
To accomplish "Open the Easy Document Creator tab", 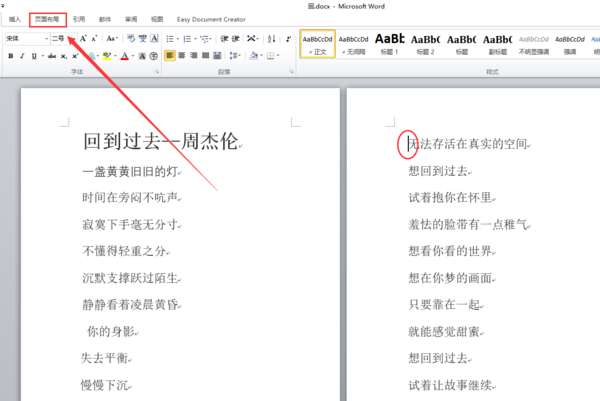I will click(211, 19).
